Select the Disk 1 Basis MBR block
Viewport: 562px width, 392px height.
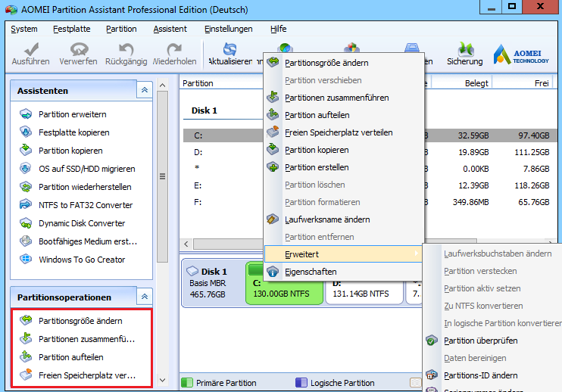coord(214,283)
